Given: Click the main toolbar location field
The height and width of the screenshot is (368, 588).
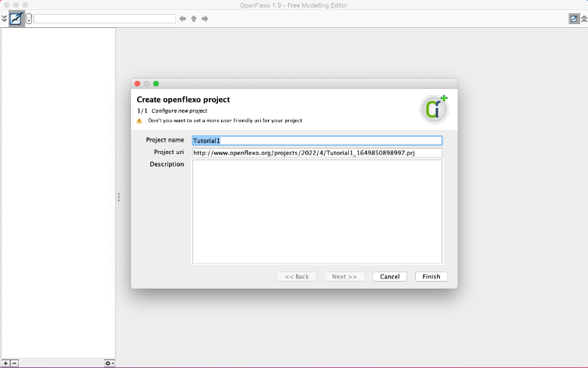Looking at the screenshot, I should 104,19.
